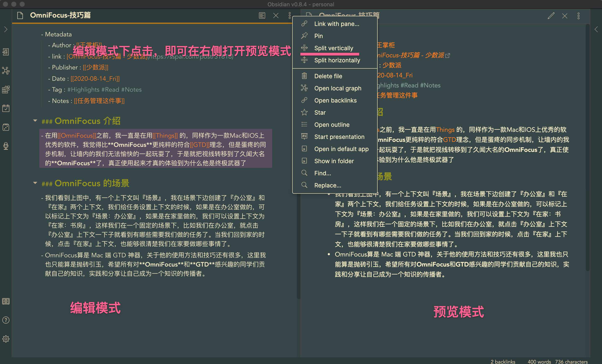Click the audio recorder microphone icon
Screen dimensions: 602x364
pos(6,146)
